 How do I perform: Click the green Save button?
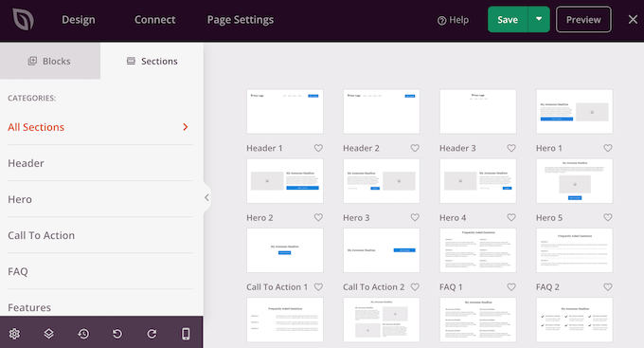tap(508, 19)
